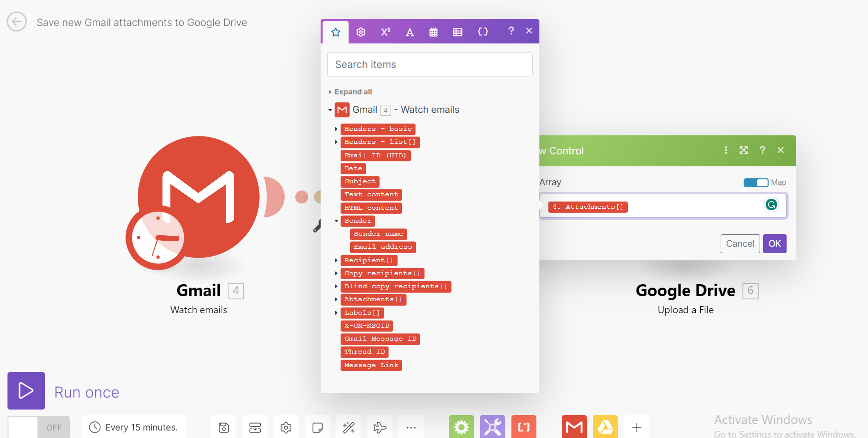Open more options ellipsis in toolbar

click(411, 428)
